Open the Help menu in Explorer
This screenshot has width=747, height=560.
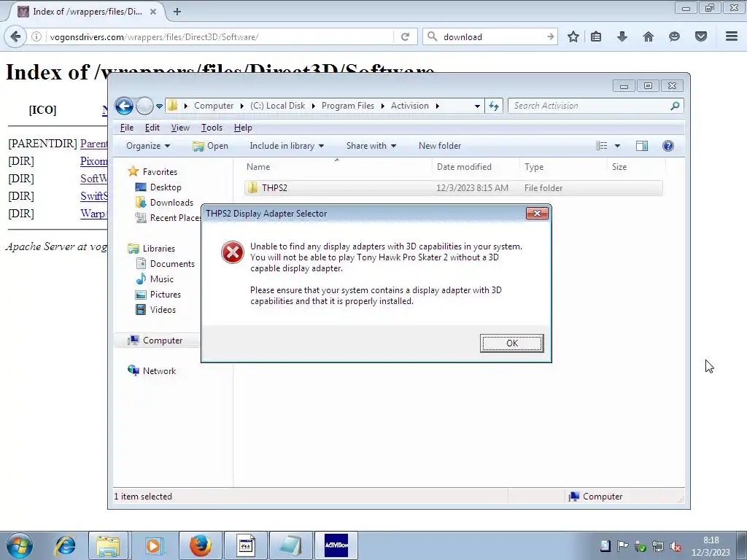pyautogui.click(x=243, y=128)
